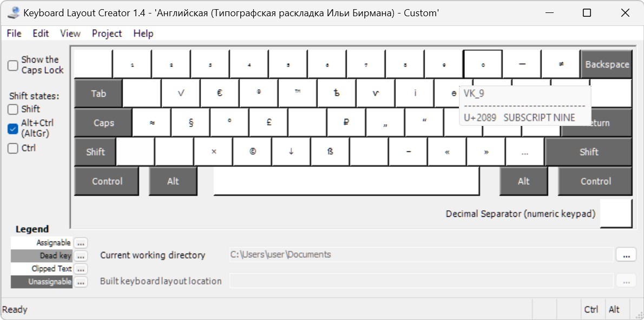The height and width of the screenshot is (320, 644).
Task: Click the Keyboard Layout Creator title bar icon
Action: click(x=14, y=13)
